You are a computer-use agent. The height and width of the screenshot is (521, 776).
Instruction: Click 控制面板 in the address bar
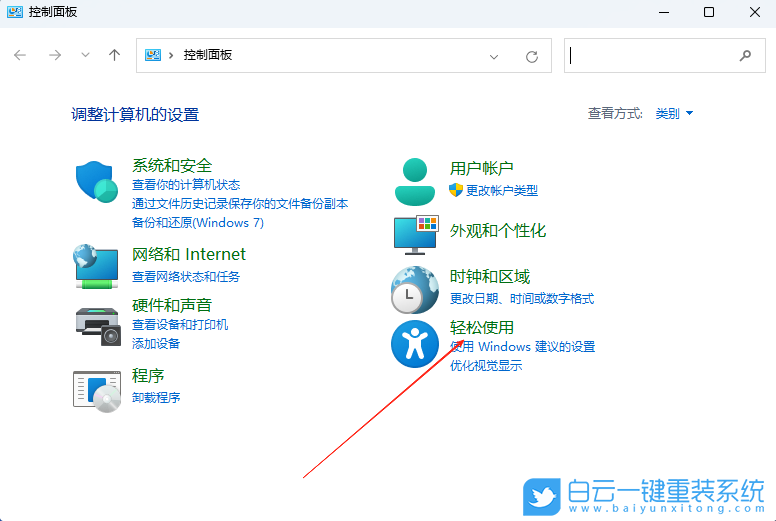pyautogui.click(x=208, y=55)
